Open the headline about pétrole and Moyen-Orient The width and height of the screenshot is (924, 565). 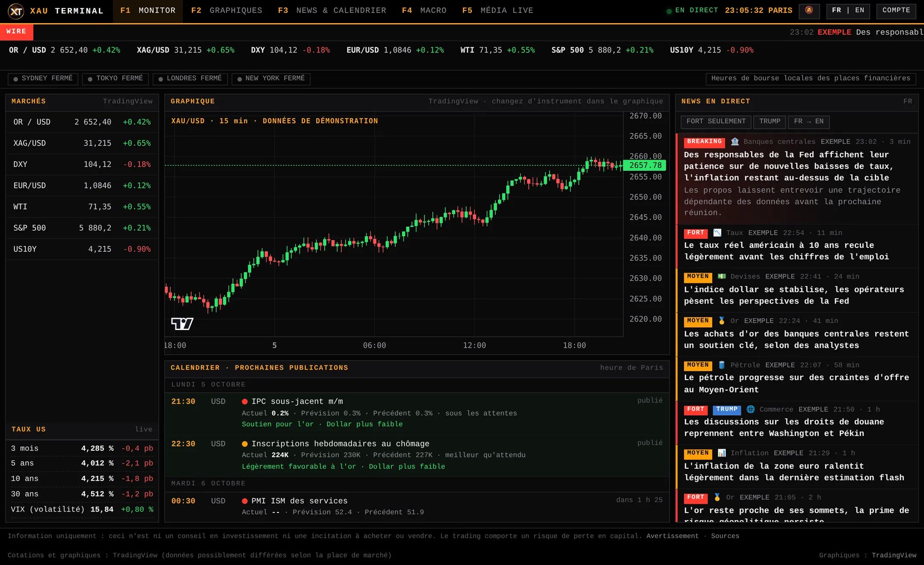click(797, 384)
